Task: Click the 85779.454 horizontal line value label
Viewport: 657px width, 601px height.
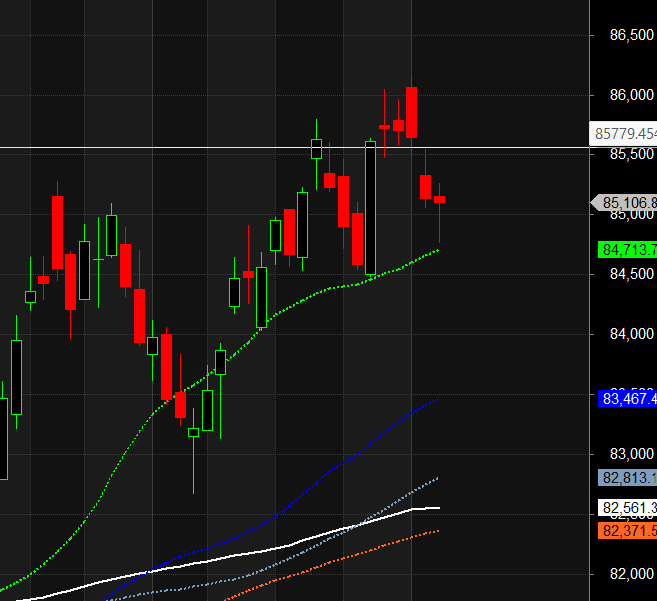Action: (624, 133)
